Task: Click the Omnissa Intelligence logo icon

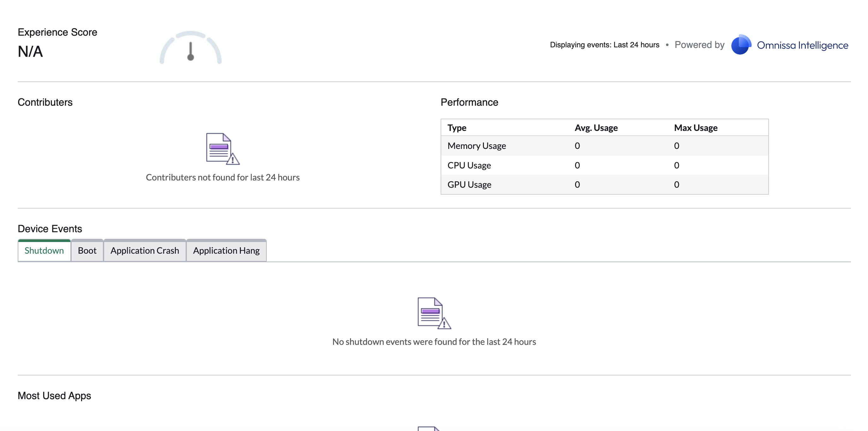Action: point(740,45)
